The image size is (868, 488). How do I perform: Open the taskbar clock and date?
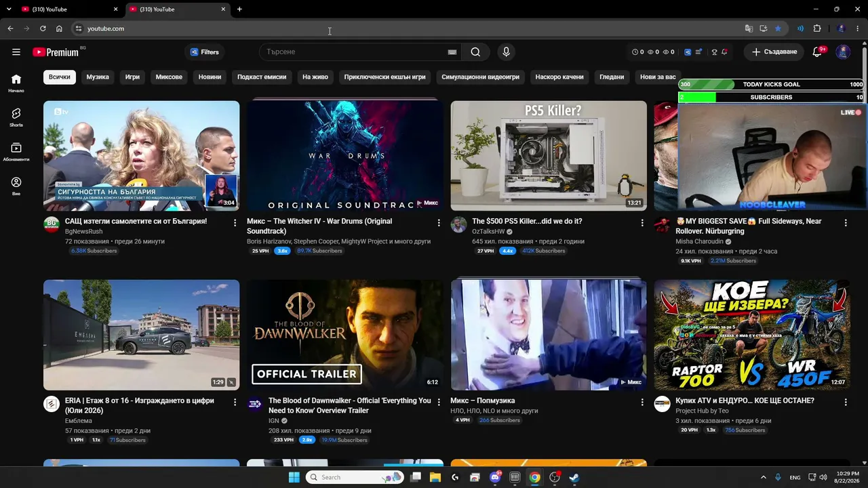pos(848,477)
